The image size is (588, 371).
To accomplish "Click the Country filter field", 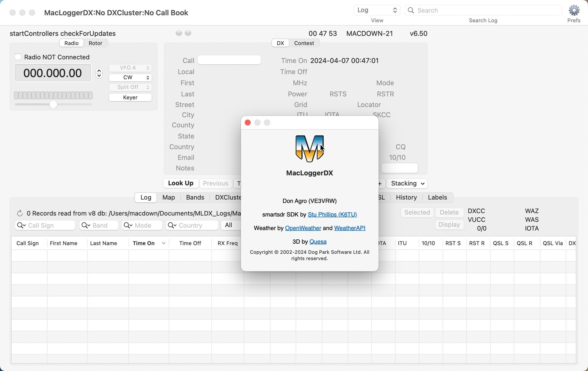I will [192, 225].
